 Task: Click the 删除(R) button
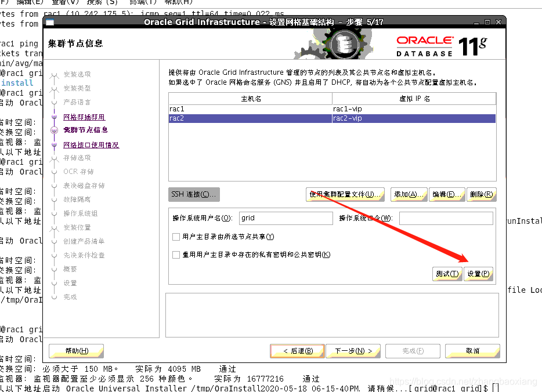(x=481, y=194)
